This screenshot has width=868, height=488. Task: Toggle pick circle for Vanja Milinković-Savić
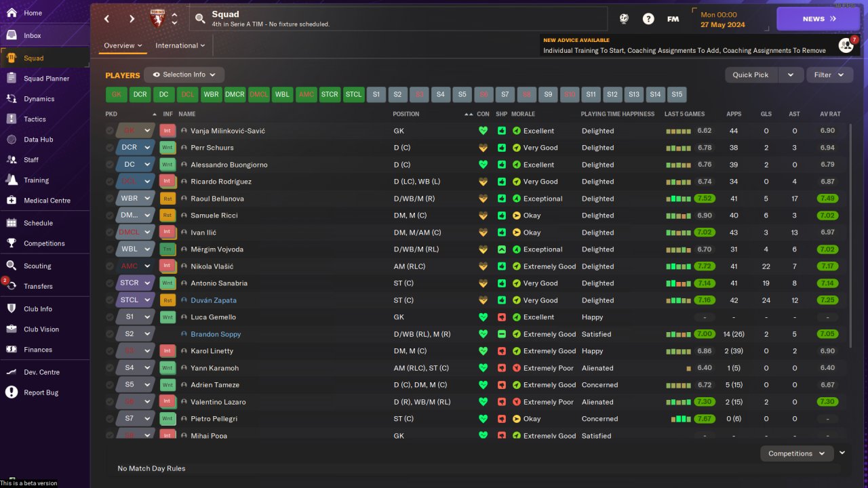click(110, 131)
